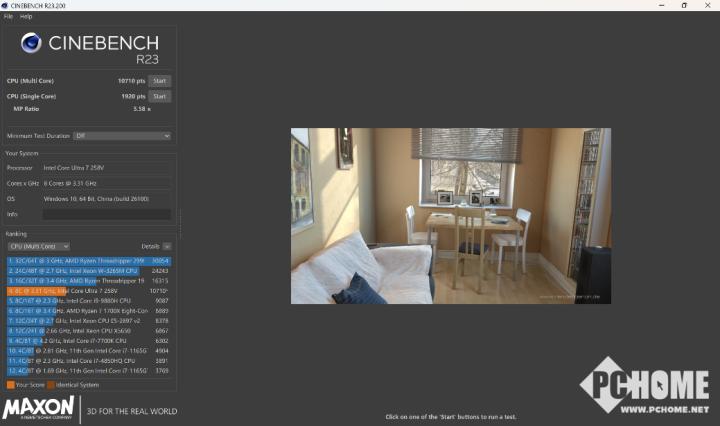This screenshot has width=720, height=426.
Task: Open the CPU (Multi Core) ranking dropdown
Action: point(39,247)
